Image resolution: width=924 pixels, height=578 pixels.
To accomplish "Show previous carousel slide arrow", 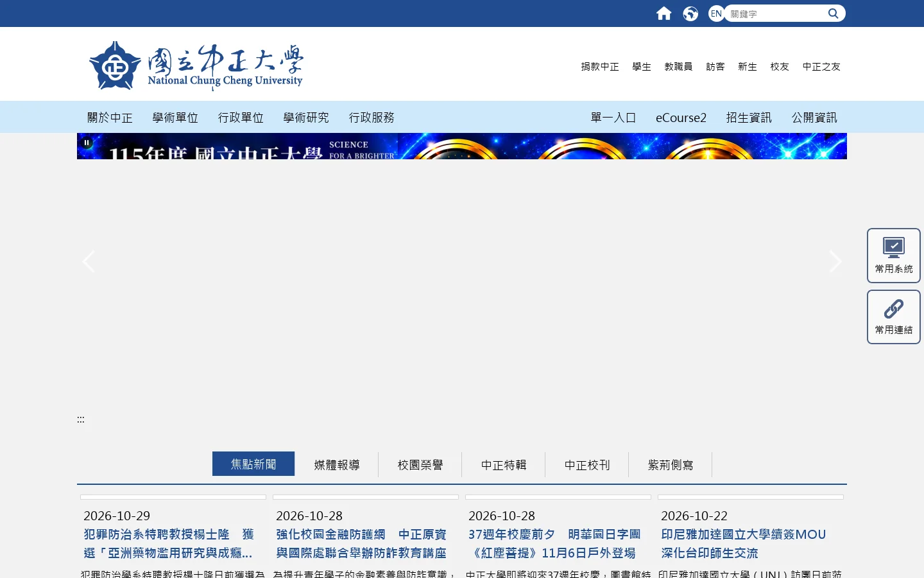I will pyautogui.click(x=89, y=261).
